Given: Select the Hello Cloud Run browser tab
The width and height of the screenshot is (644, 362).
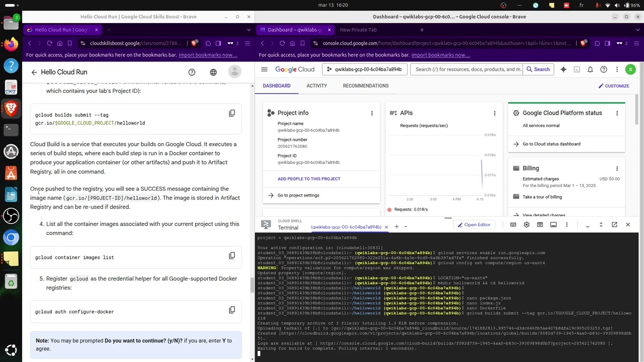Looking at the screenshot, I should [62, 30].
